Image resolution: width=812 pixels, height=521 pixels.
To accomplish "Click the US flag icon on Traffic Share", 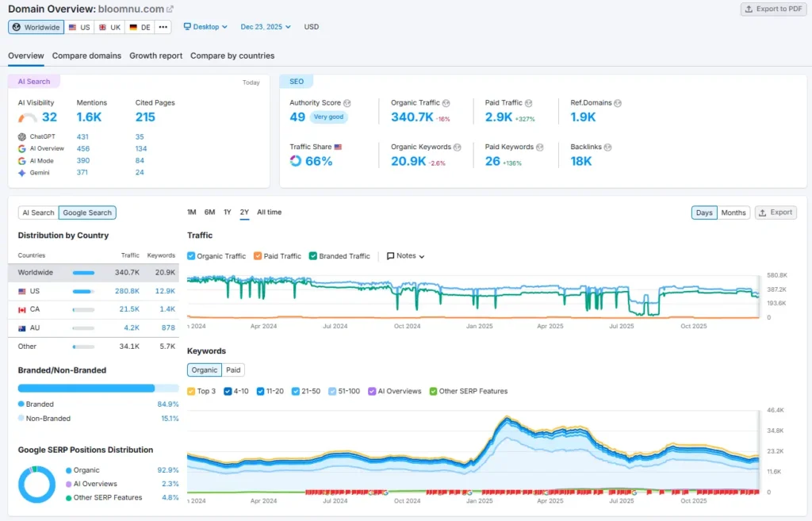I will [x=339, y=147].
